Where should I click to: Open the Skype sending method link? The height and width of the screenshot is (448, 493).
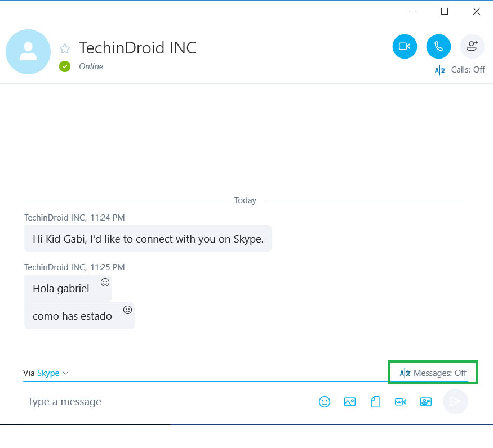(48, 373)
